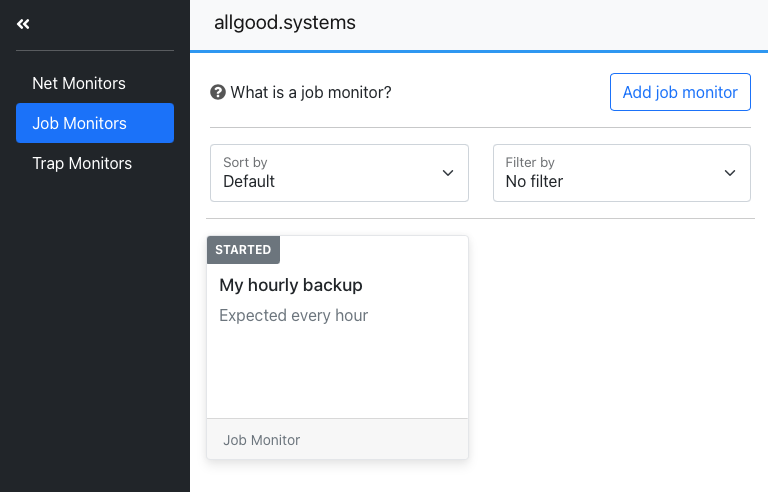Click the Job Monitor card footer
This screenshot has height=492, width=768.
pyautogui.click(x=337, y=440)
